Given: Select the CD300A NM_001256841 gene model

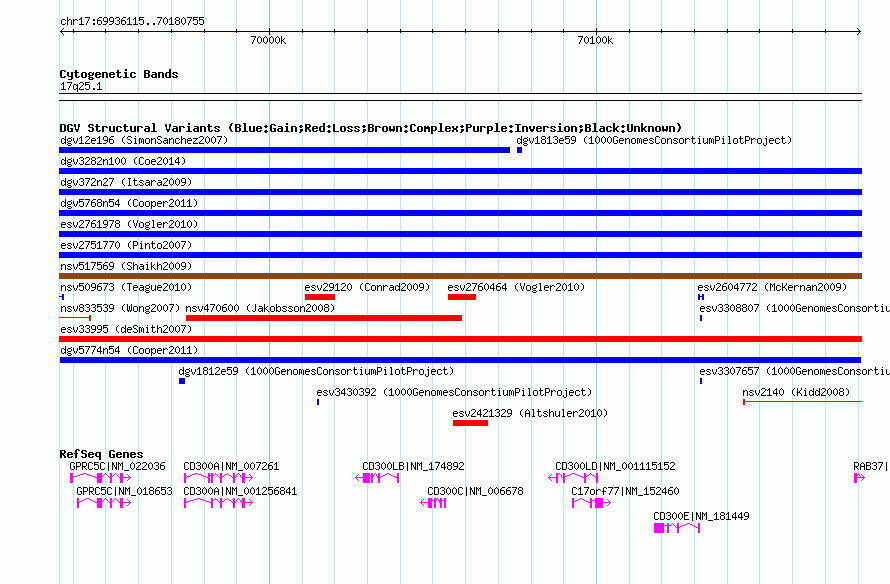Looking at the screenshot, I should (x=219, y=503).
